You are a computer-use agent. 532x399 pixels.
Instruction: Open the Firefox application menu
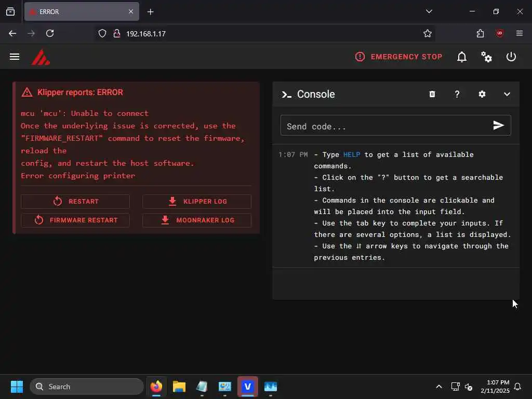pos(519,33)
